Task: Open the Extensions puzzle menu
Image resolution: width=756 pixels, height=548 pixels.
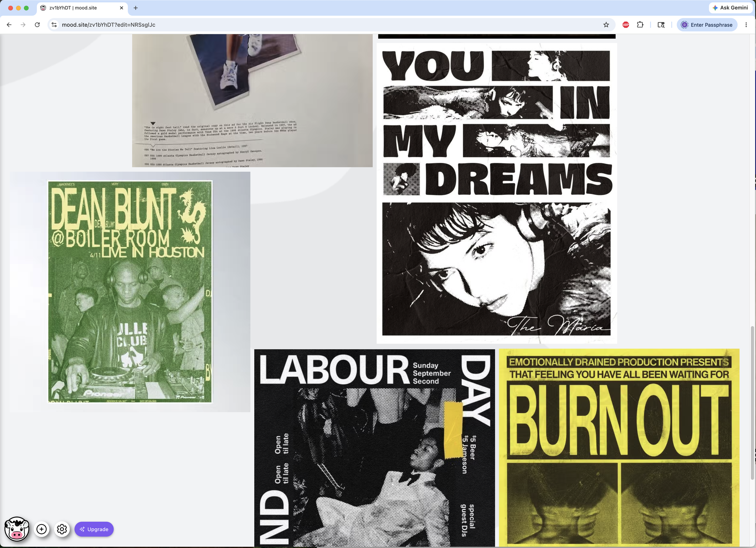Action: [x=640, y=25]
